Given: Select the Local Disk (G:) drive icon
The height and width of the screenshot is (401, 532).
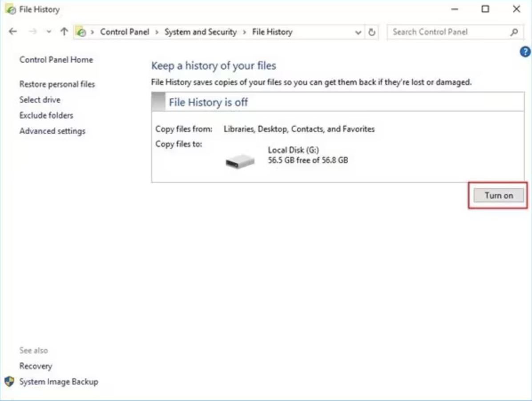Looking at the screenshot, I should click(x=239, y=160).
